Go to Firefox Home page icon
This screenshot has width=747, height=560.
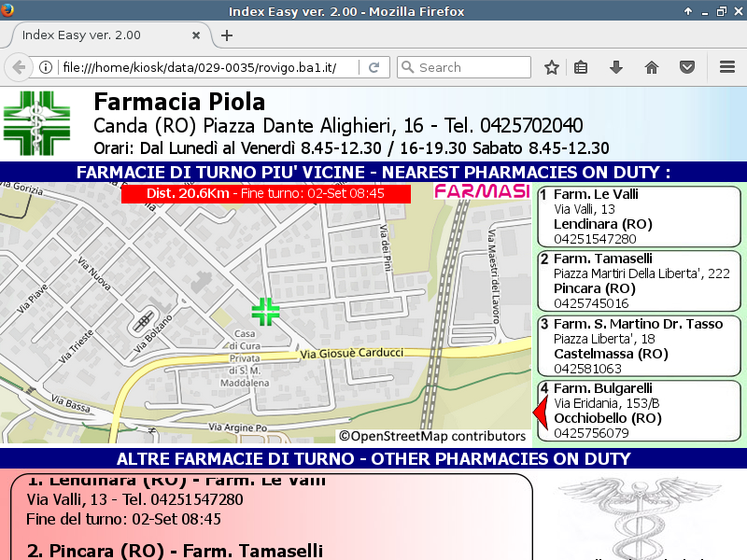tap(652, 67)
